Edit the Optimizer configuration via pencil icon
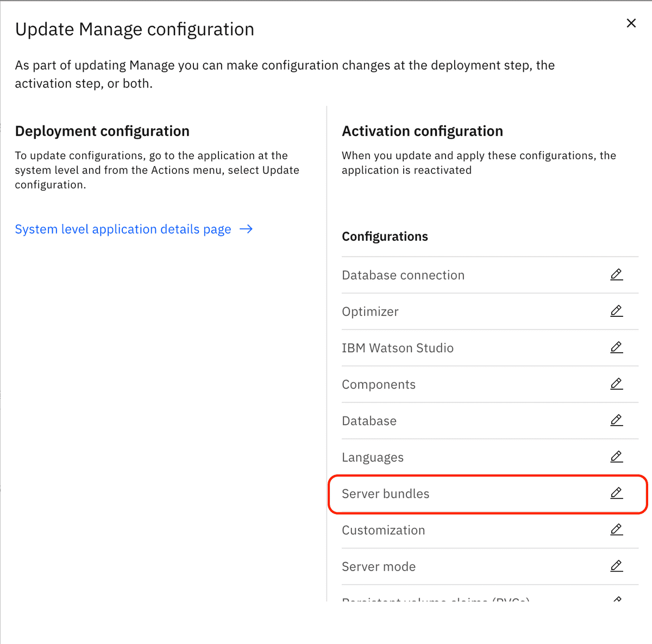The image size is (652, 644). coord(616,311)
